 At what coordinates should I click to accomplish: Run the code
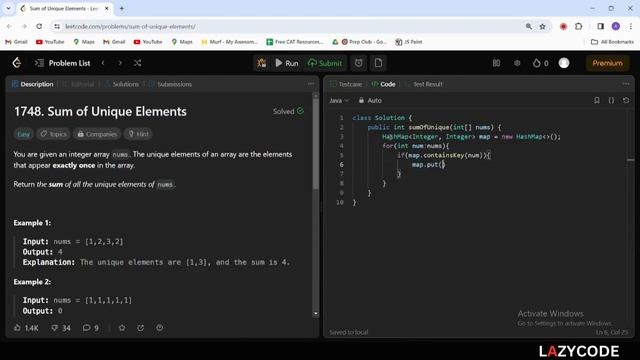287,63
